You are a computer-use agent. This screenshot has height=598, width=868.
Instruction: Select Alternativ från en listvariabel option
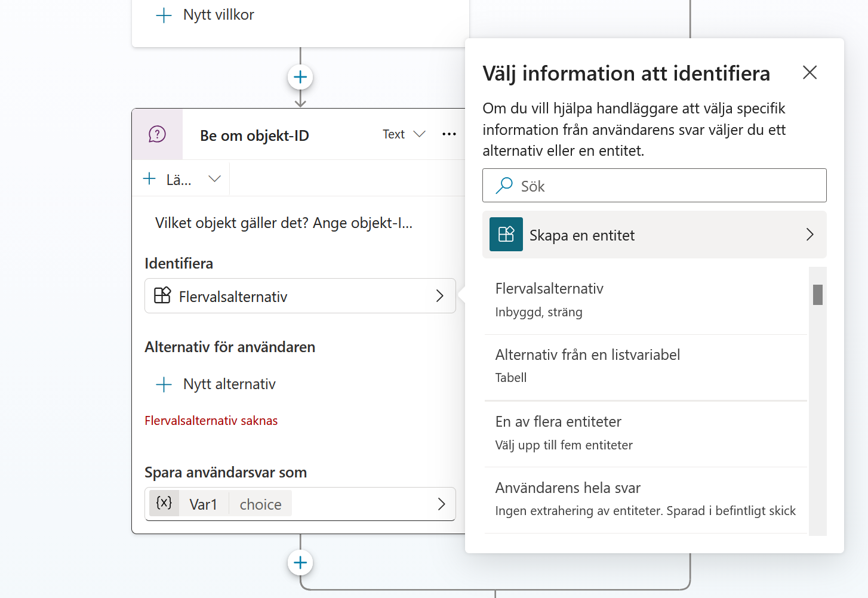pyautogui.click(x=645, y=366)
